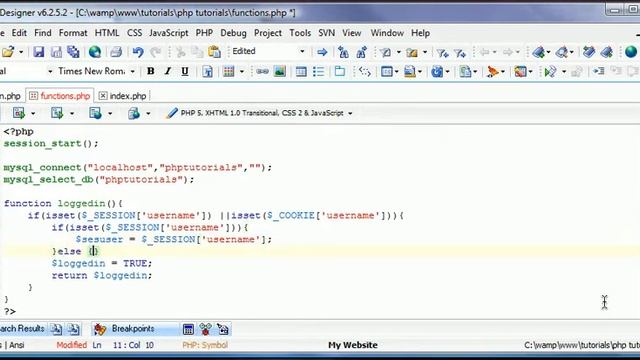Click the blue Go right arrow icon

coord(322,52)
